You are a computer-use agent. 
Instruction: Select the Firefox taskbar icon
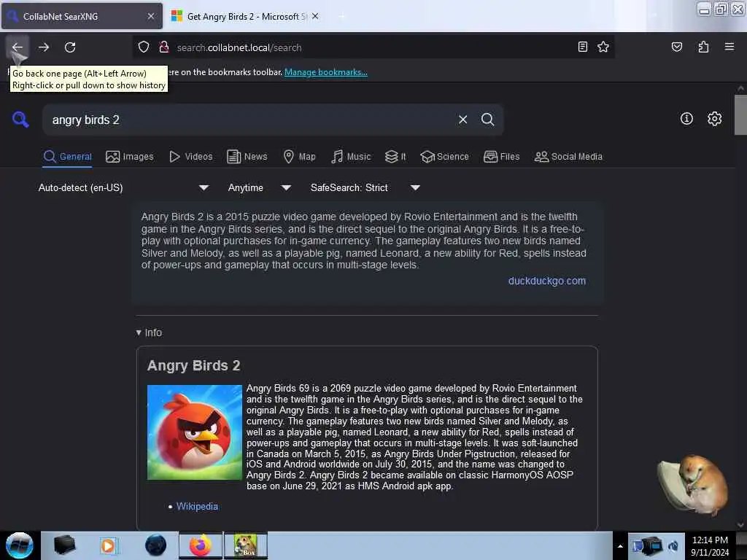(201, 545)
